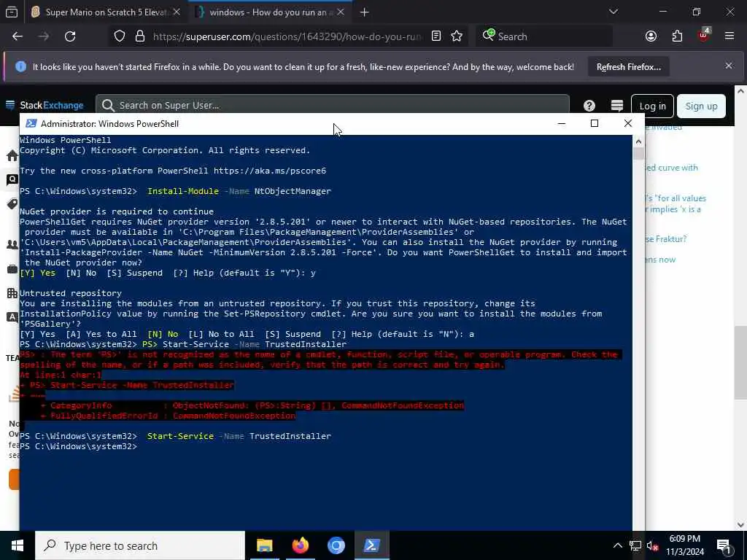The height and width of the screenshot is (560, 747).
Task: Click the StackExchange logo text
Action: point(52,105)
